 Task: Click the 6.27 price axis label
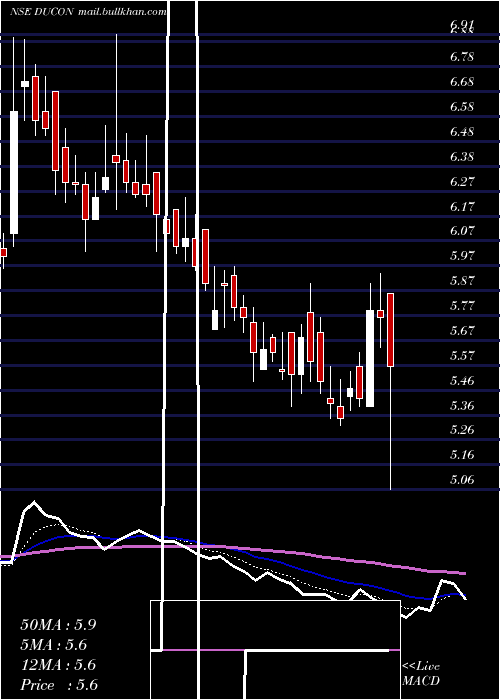click(462, 182)
